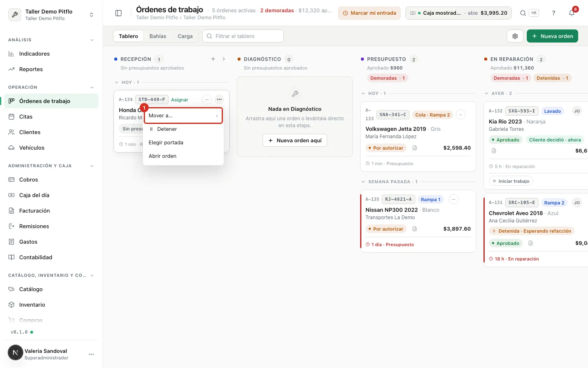The height and width of the screenshot is (368, 588).
Task: Open the notifications bell
Action: click(572, 13)
